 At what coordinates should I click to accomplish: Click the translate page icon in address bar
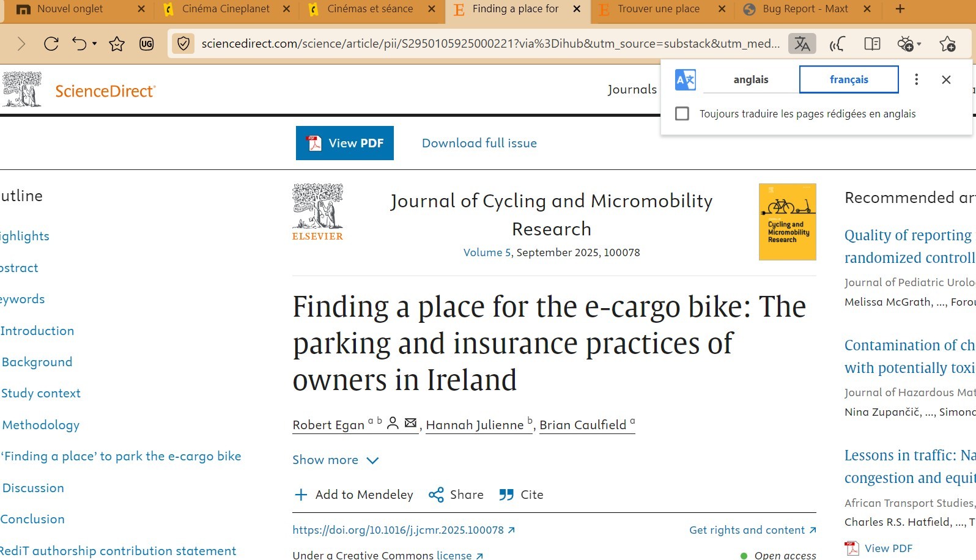coord(802,43)
